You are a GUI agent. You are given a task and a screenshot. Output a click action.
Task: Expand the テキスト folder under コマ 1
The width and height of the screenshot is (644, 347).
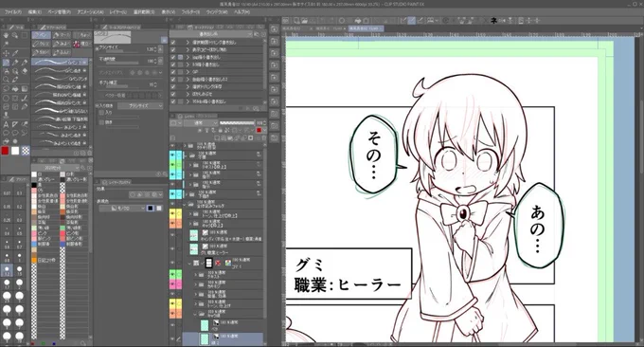coord(195,274)
